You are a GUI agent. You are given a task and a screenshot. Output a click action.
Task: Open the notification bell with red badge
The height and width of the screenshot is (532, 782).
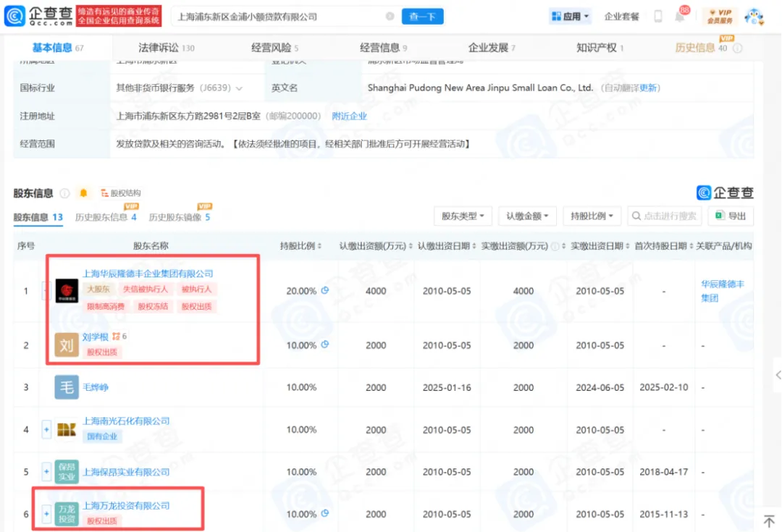680,15
